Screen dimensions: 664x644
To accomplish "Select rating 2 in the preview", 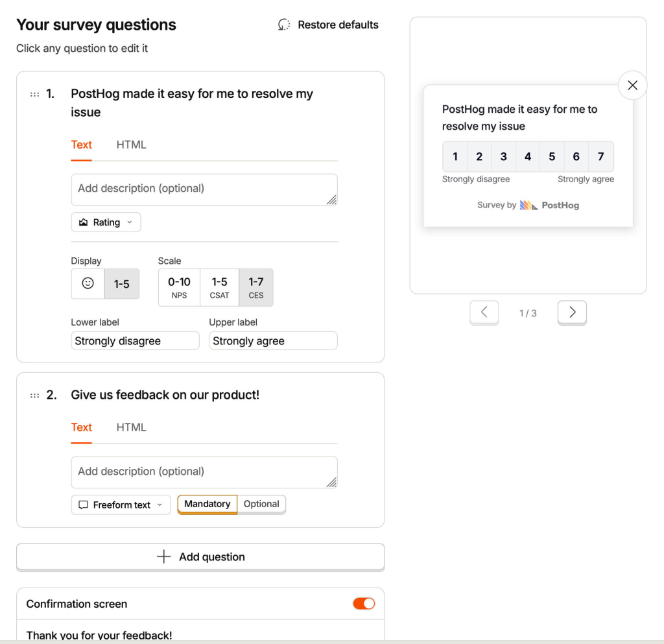I will pos(479,157).
